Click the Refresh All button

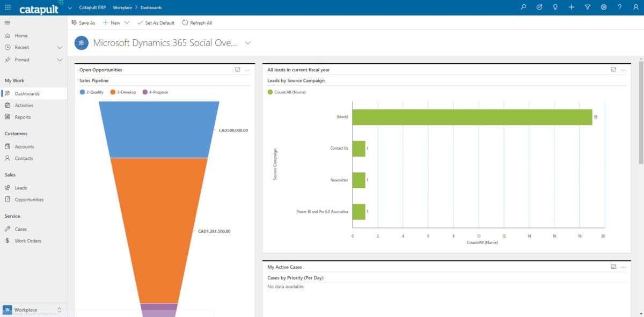(197, 23)
